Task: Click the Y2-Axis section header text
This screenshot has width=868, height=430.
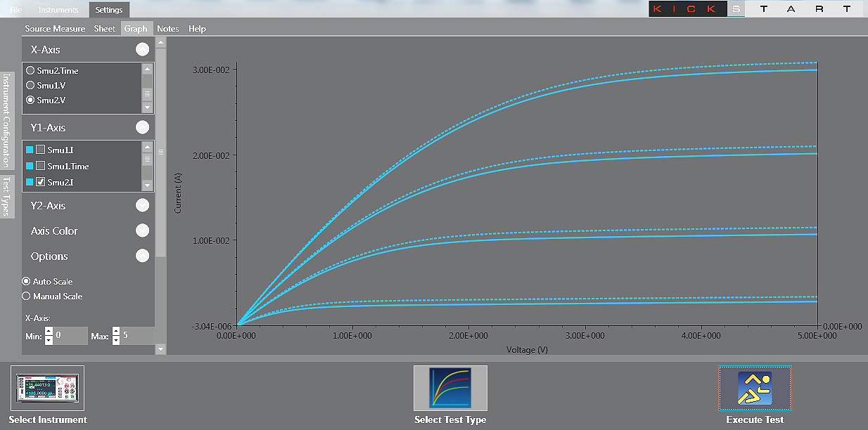Action: (x=48, y=206)
